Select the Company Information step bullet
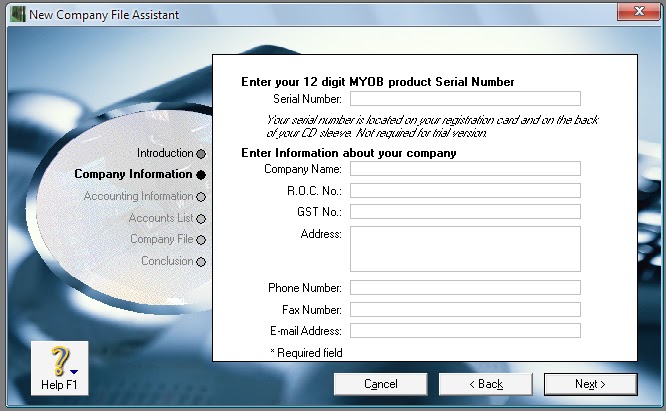This screenshot has height=411, width=666. click(201, 175)
